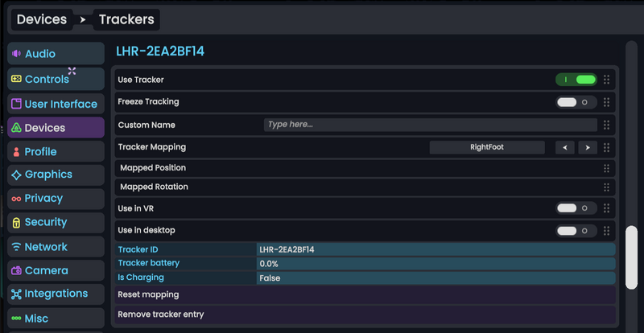Click the Is Charging value False
This screenshot has height=333, width=644.
[x=270, y=278]
